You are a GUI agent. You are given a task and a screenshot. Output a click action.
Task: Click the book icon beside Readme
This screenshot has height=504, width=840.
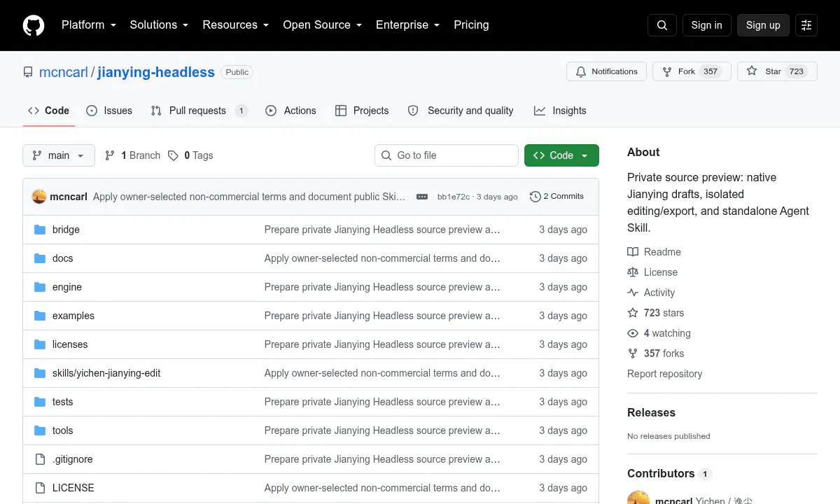tap(633, 252)
